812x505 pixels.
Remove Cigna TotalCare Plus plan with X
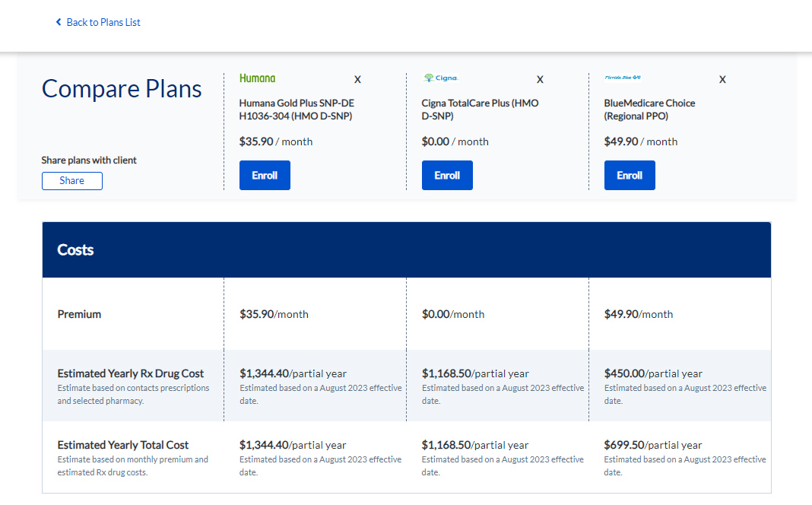coord(540,79)
